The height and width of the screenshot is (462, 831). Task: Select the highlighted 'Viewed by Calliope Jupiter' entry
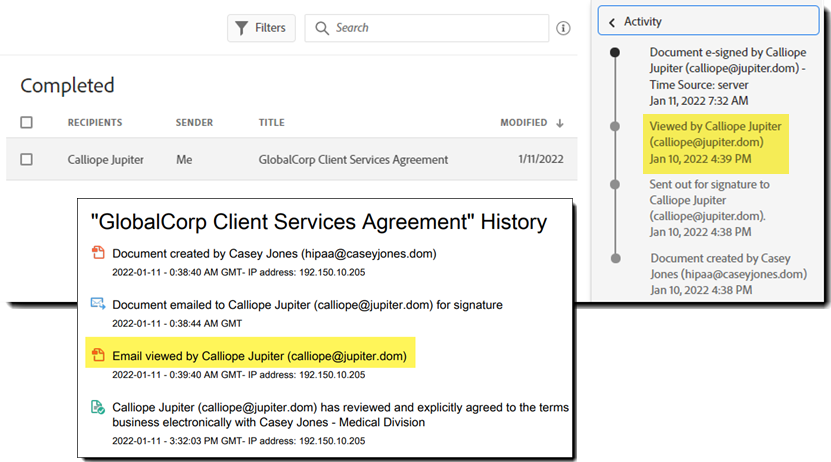pos(715,143)
